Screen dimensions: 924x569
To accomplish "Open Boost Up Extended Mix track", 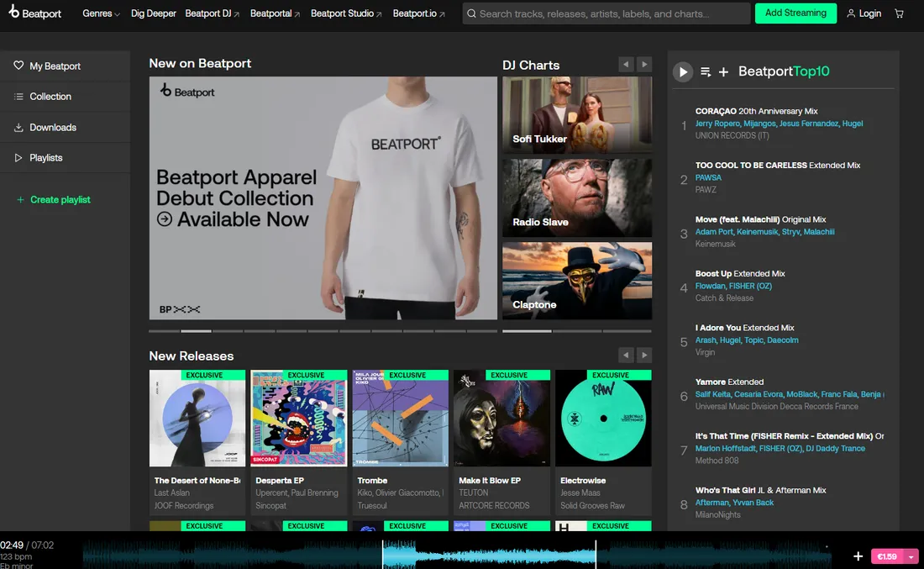I will click(739, 274).
